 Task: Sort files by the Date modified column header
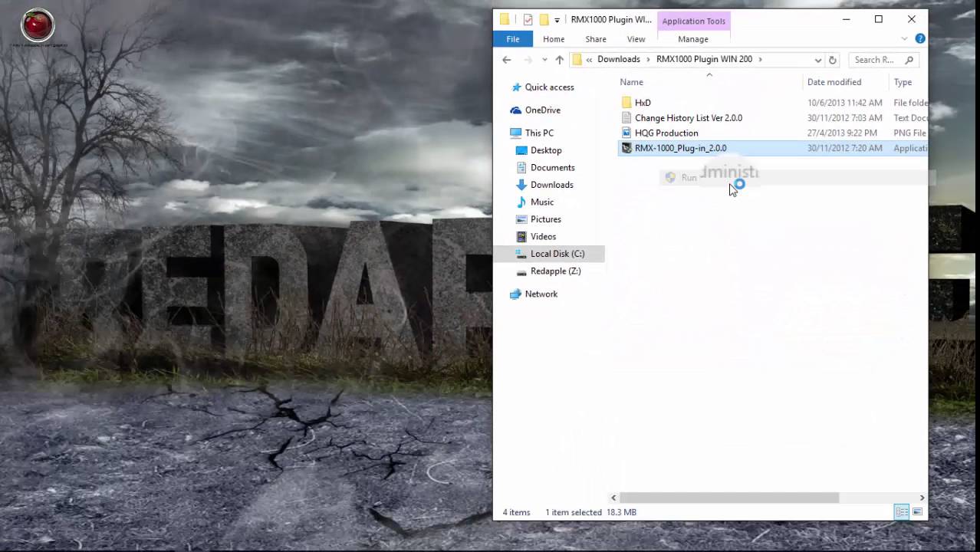pos(834,82)
